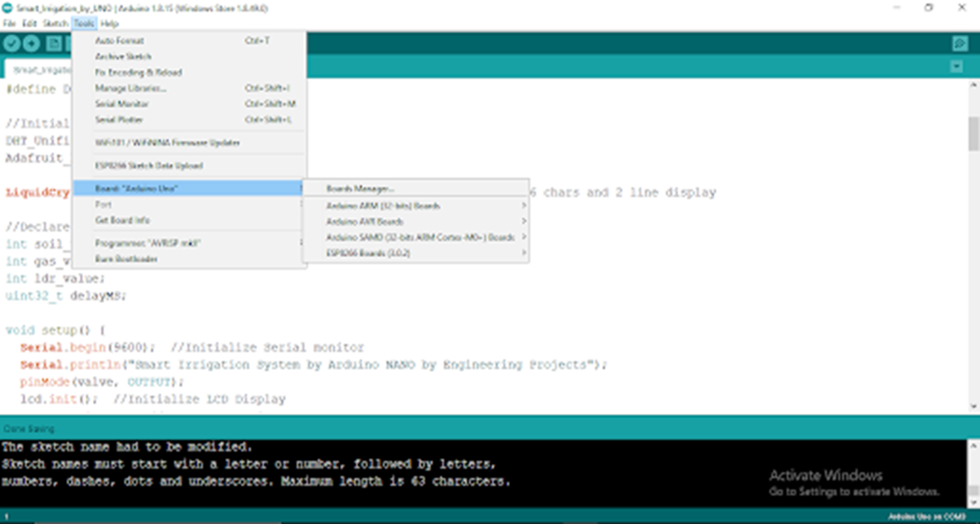
Task: Open the Help menu
Action: click(x=109, y=24)
